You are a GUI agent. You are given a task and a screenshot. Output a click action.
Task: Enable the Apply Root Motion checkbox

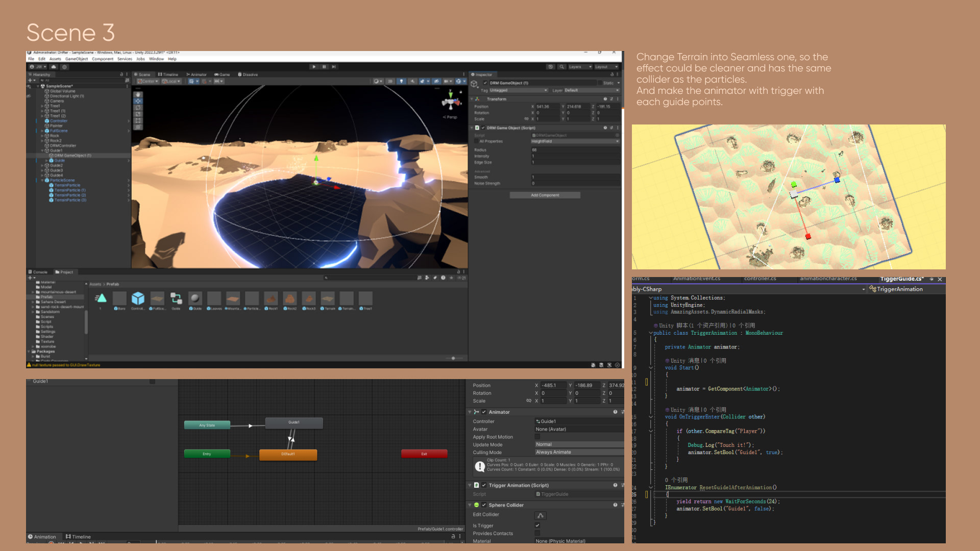coord(537,437)
